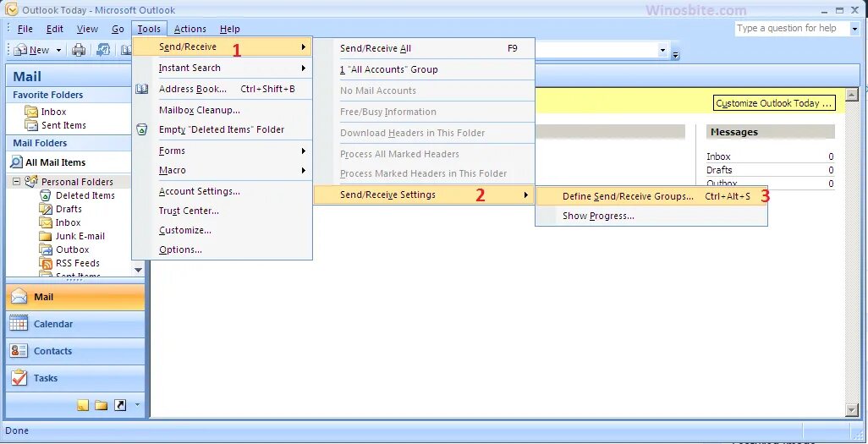
Task: Click Drafts in the Messages list
Action: point(719,171)
